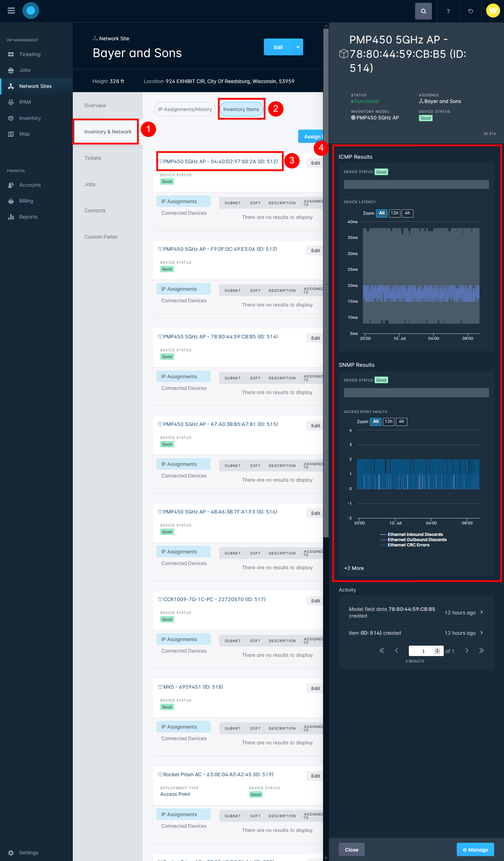Open Map in the sidebar
Viewport: 504px width, 861px height.
tap(24, 134)
